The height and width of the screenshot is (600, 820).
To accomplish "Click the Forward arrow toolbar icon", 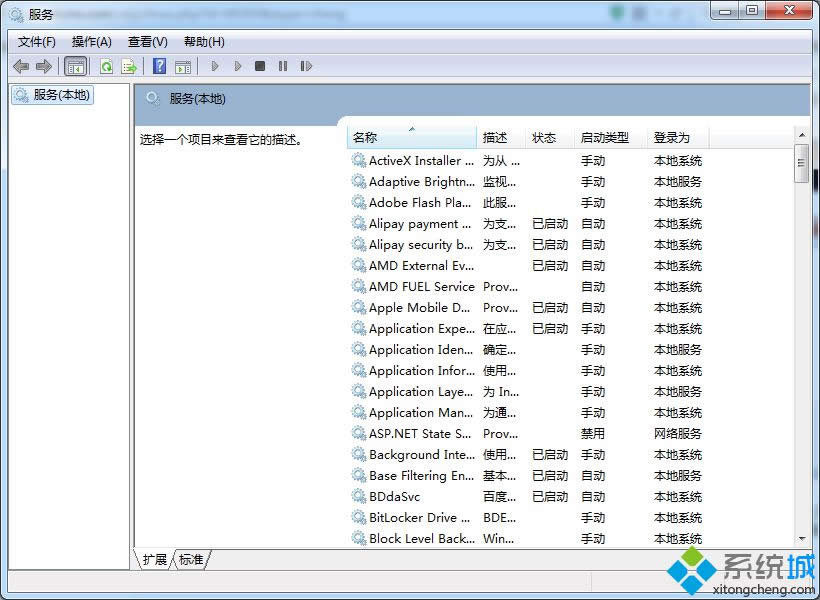I will coord(43,66).
